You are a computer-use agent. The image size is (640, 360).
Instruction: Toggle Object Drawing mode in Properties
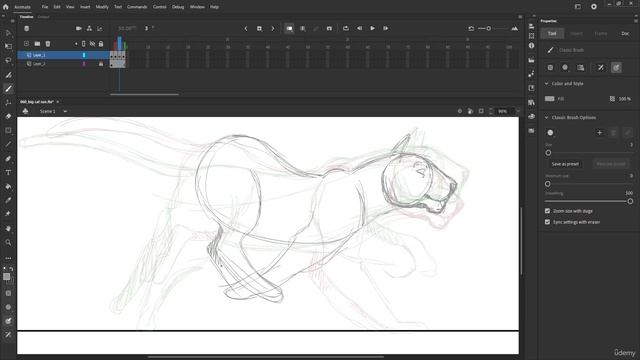pos(550,67)
